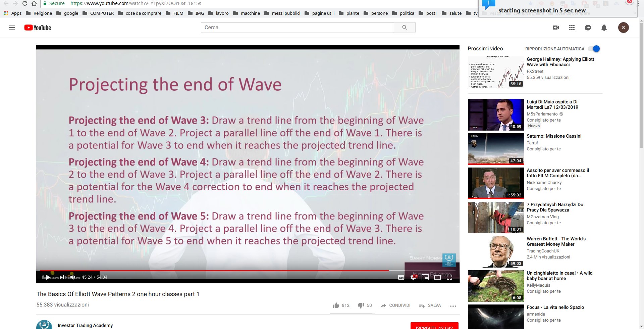The width and height of the screenshot is (644, 329).
Task: Open Apps bookmarks shortcut
Action: point(13,13)
